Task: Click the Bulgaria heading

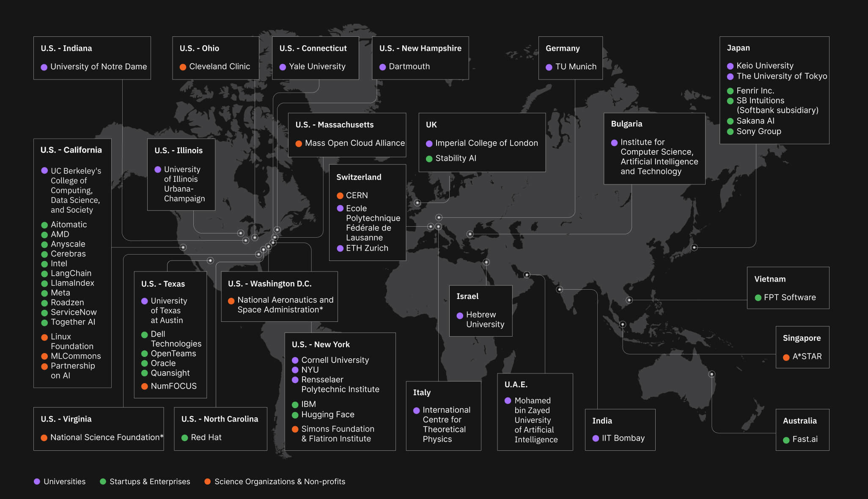Action: click(626, 124)
